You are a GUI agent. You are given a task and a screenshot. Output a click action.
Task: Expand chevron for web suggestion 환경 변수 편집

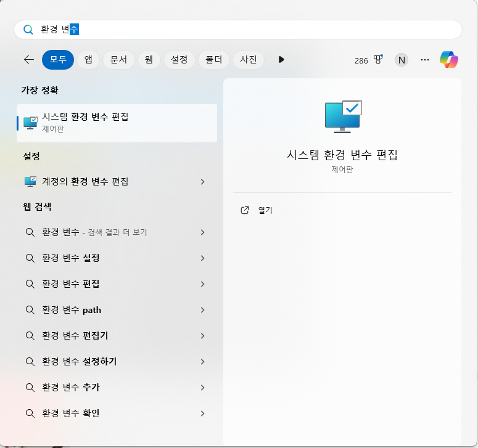[x=202, y=284]
